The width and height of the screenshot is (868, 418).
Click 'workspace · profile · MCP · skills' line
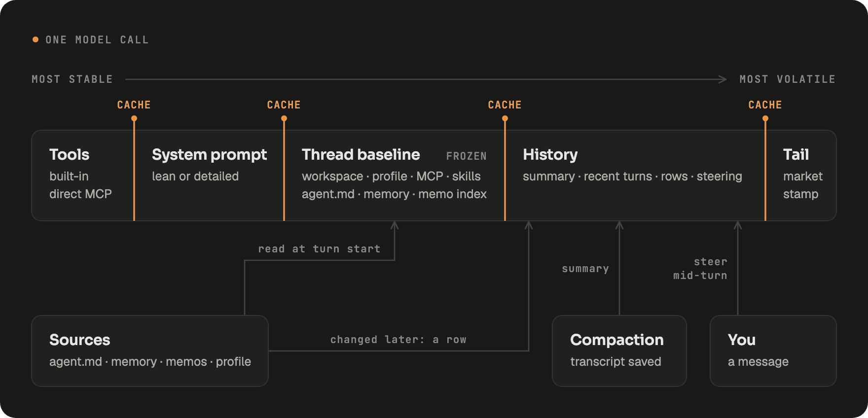(391, 176)
